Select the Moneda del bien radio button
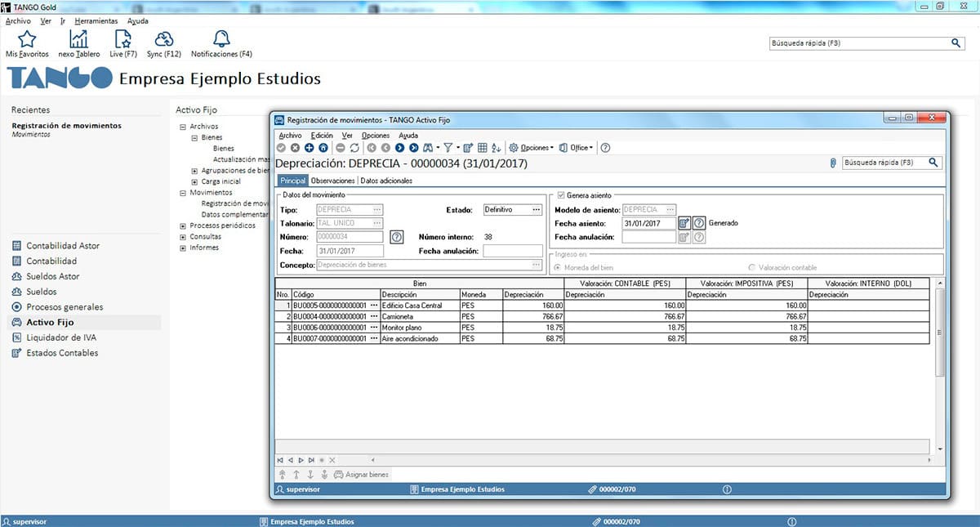Screen dimensions: 980x527 click(x=559, y=268)
